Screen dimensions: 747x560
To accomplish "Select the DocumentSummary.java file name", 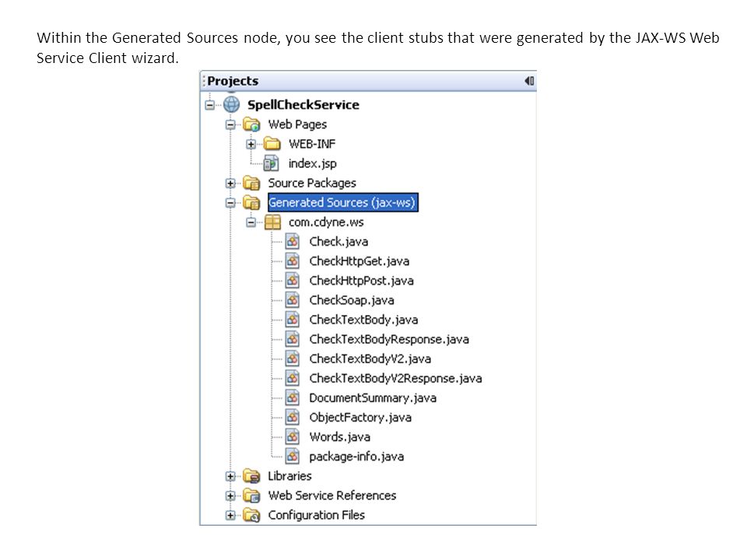I will tap(373, 397).
